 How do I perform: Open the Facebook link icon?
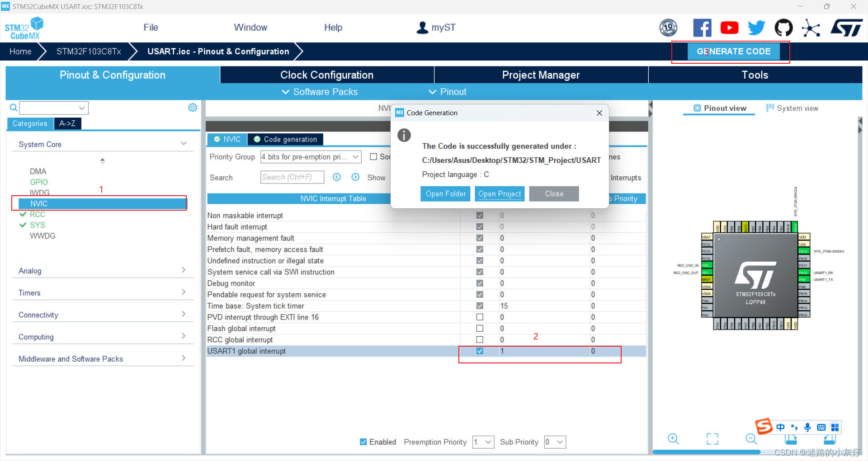[702, 28]
